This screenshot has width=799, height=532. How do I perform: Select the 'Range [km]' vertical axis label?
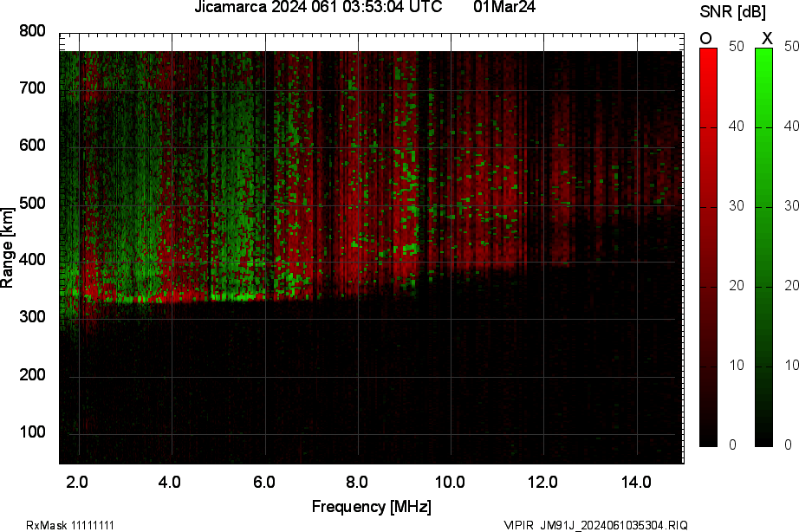tap(8, 247)
